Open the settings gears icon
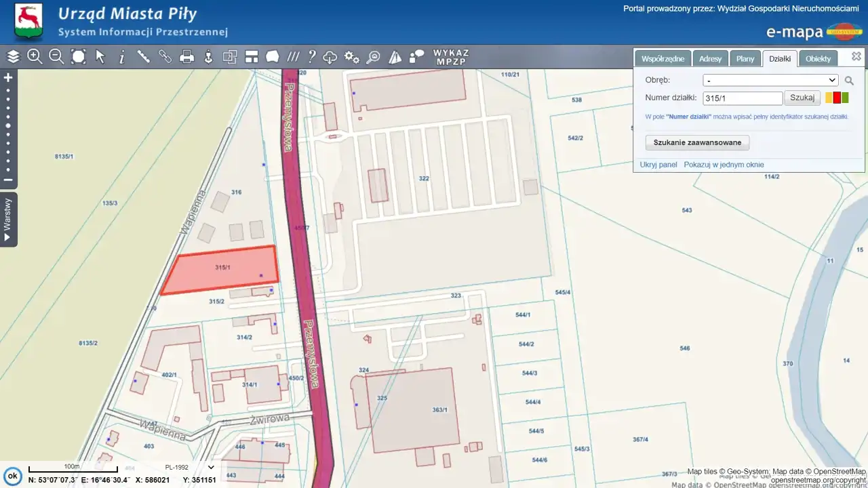This screenshot has height=488, width=868. tap(351, 57)
